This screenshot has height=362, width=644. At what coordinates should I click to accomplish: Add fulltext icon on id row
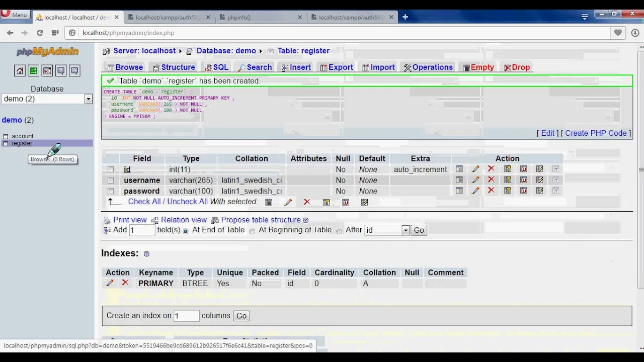(x=555, y=169)
